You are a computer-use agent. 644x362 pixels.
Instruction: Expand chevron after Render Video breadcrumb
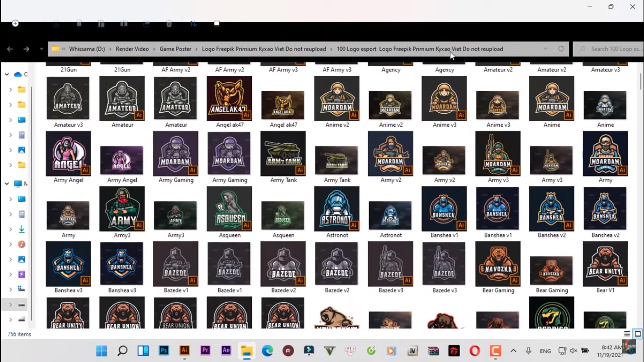(154, 49)
